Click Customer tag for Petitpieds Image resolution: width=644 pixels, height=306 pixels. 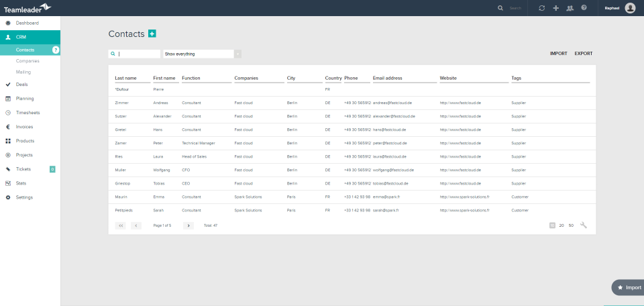click(x=520, y=210)
